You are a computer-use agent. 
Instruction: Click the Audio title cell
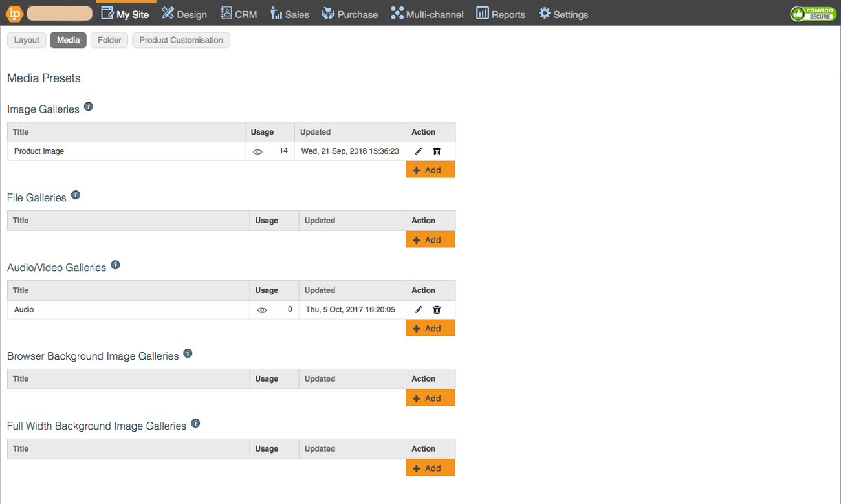click(129, 310)
